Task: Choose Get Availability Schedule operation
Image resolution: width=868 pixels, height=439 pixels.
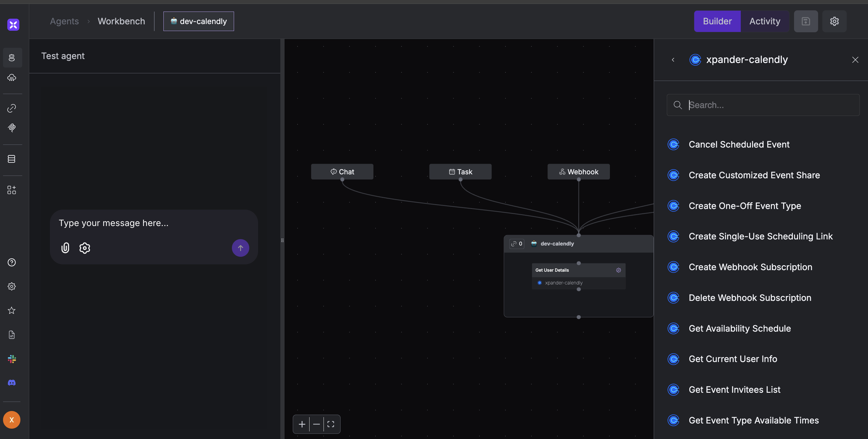Action: pos(739,329)
